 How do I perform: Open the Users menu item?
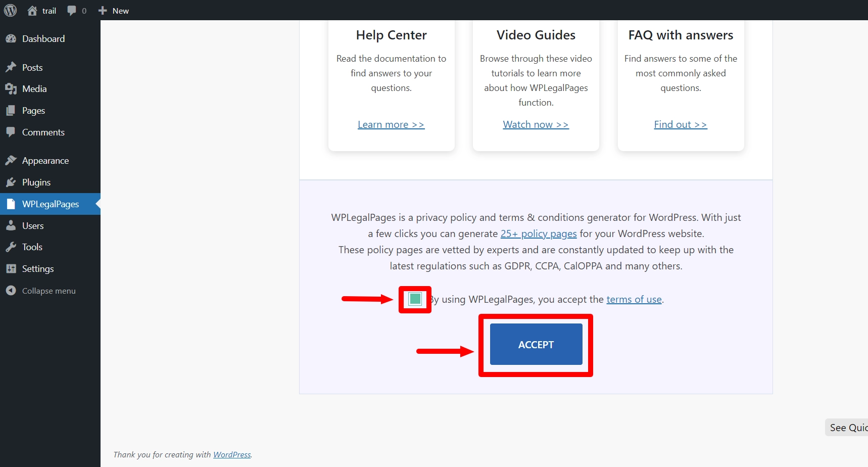33,226
